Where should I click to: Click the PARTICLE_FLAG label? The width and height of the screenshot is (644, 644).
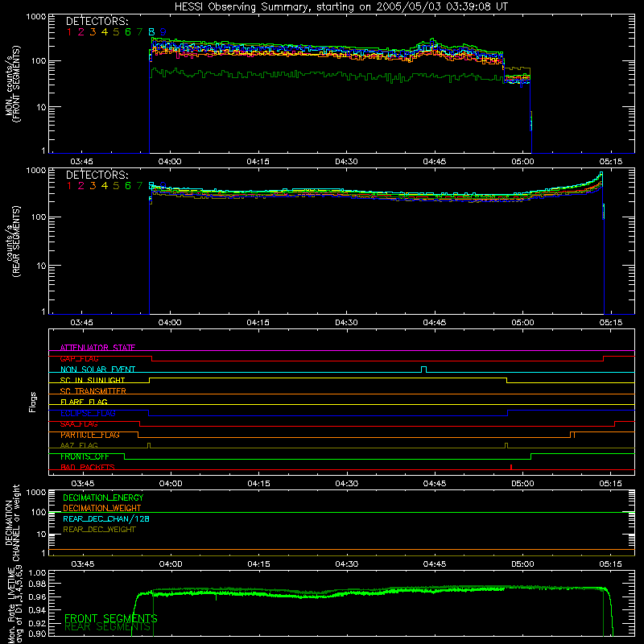(90, 435)
